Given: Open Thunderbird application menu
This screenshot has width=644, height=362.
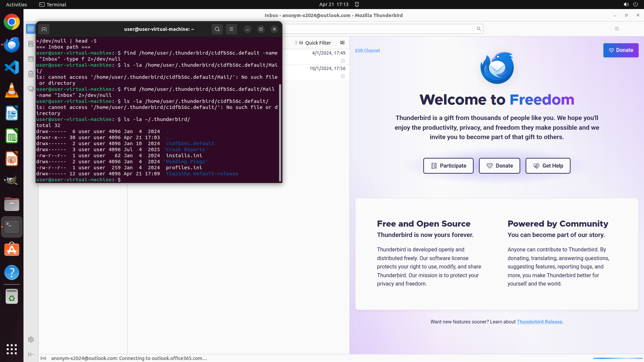Looking at the screenshot, I should point(617,29).
